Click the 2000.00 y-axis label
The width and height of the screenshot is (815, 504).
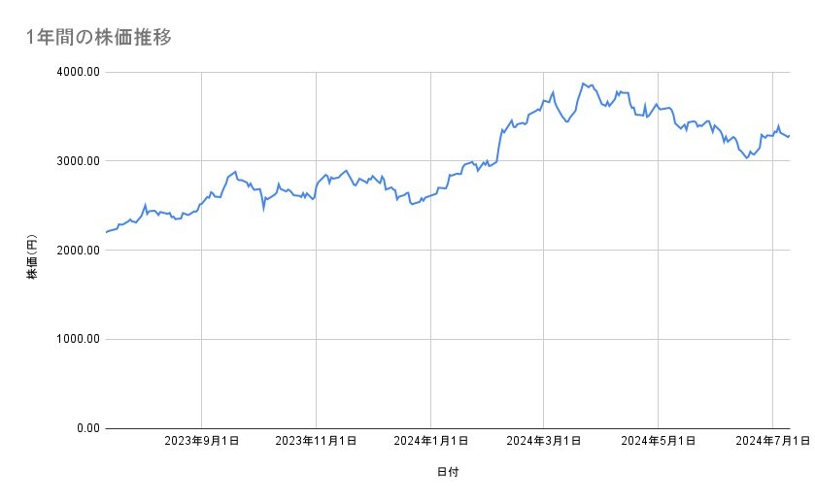tap(78, 251)
